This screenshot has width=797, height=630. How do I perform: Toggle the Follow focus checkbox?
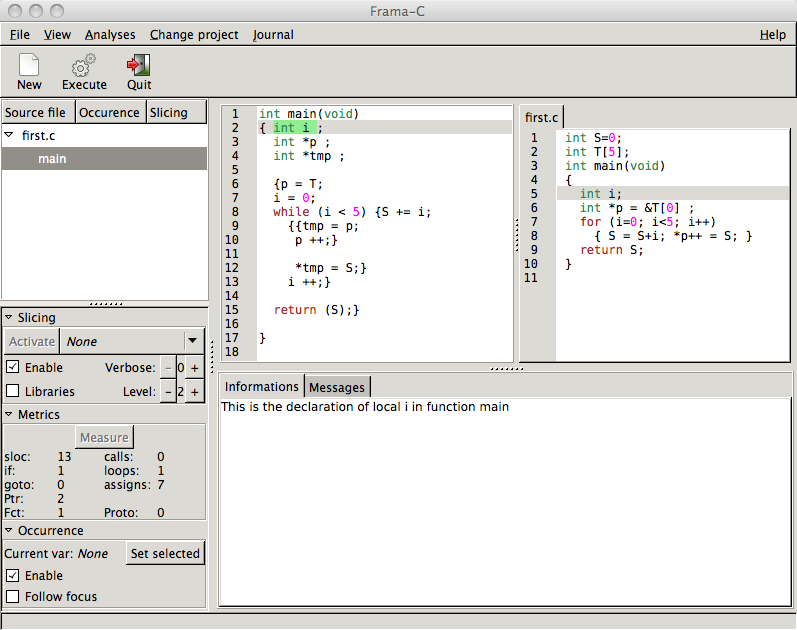[13, 596]
